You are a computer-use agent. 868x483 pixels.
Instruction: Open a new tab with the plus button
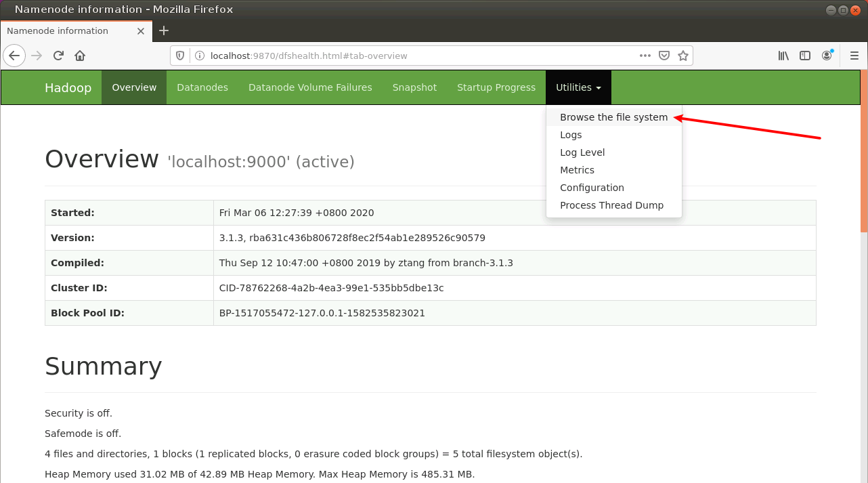tap(163, 30)
